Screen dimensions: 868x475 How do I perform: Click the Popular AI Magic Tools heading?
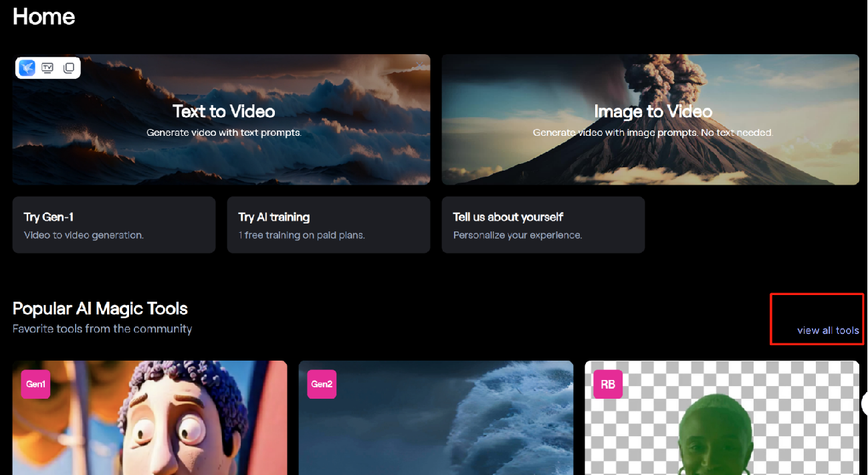pyautogui.click(x=100, y=308)
